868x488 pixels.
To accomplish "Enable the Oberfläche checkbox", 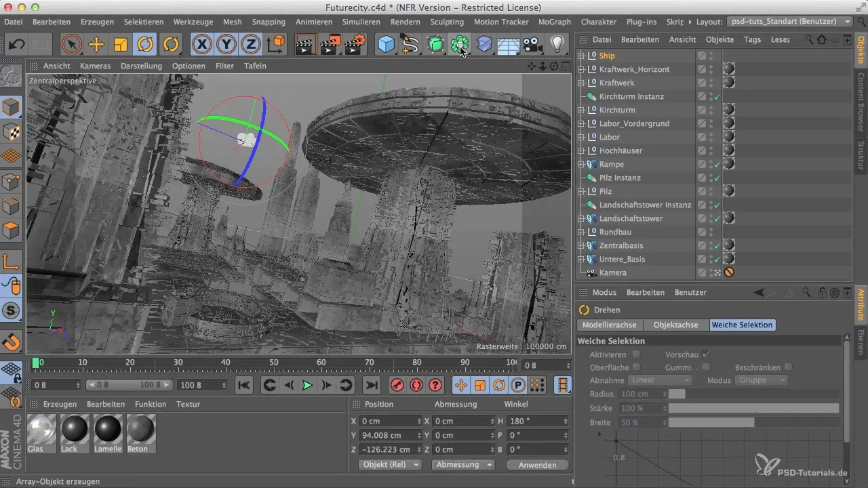I will tap(636, 367).
